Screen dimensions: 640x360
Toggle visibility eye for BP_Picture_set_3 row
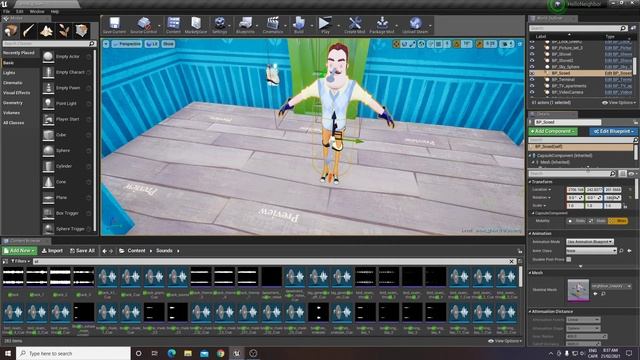pos(532,48)
